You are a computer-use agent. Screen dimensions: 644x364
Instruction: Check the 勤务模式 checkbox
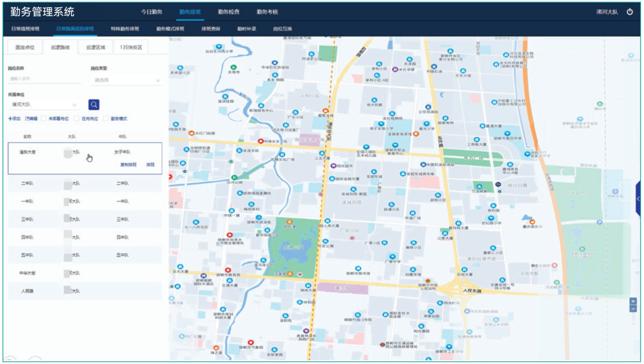click(106, 119)
